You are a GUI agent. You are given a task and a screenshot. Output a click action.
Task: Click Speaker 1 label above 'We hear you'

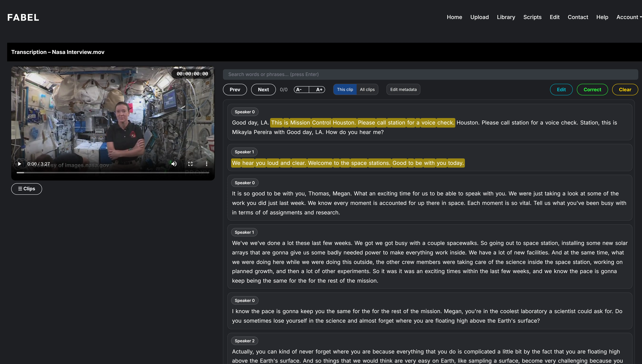click(x=244, y=152)
